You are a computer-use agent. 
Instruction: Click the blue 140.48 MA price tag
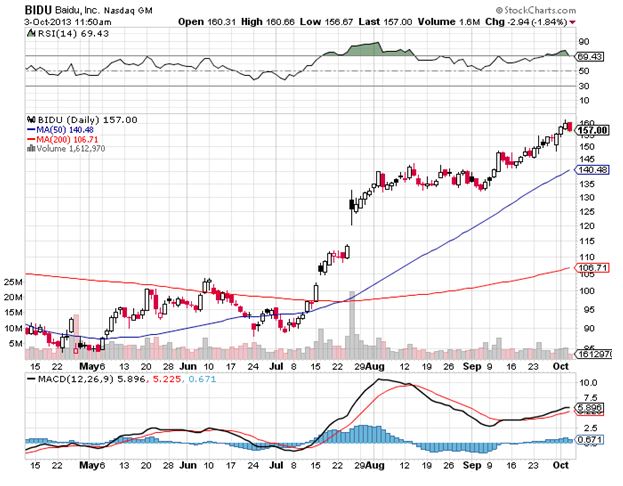point(592,170)
